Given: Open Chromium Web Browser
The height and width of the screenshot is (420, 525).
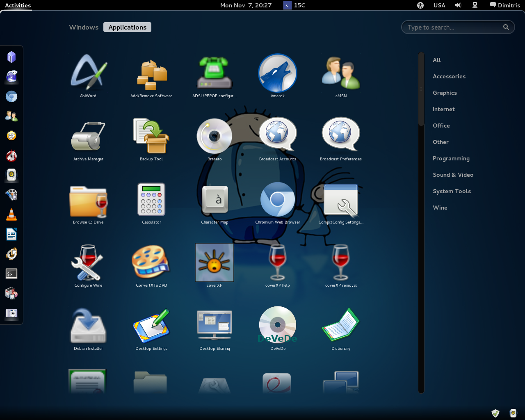Looking at the screenshot, I should point(278,200).
